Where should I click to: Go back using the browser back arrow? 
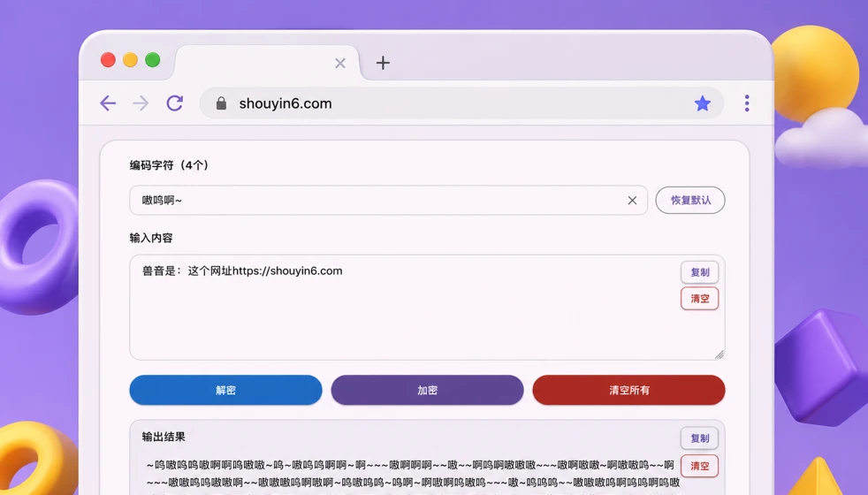[108, 103]
